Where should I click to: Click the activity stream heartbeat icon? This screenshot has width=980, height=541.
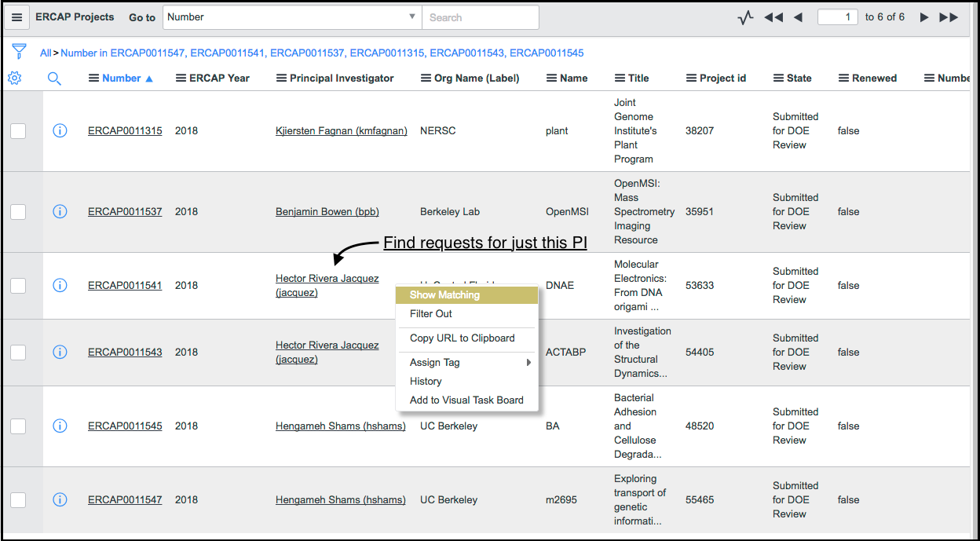[744, 17]
